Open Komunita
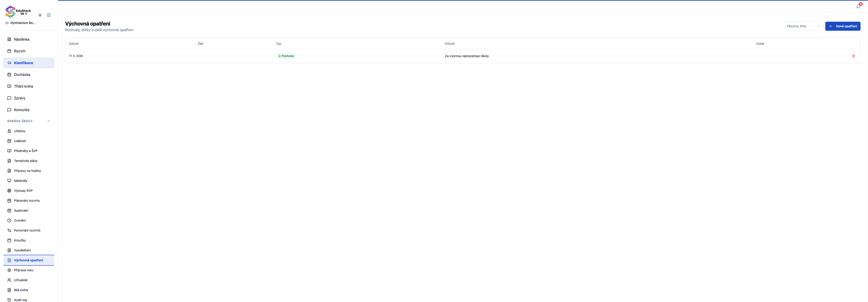The width and height of the screenshot is (868, 302). pyautogui.click(x=29, y=110)
